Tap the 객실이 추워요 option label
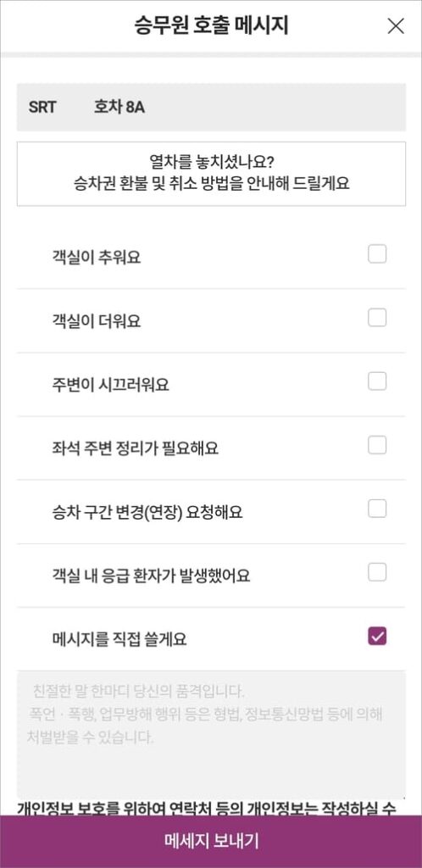Image resolution: width=422 pixels, height=868 pixels. tap(96, 258)
